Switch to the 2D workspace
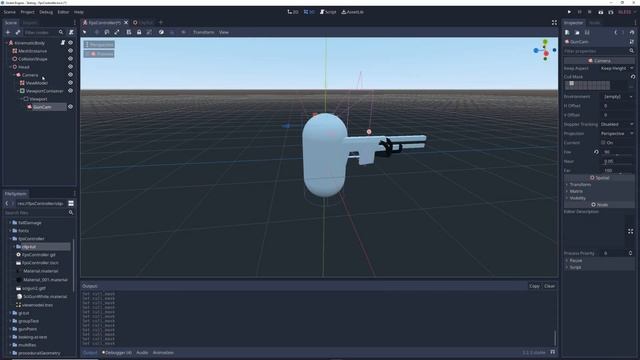This screenshot has height=360, width=640. tap(293, 12)
